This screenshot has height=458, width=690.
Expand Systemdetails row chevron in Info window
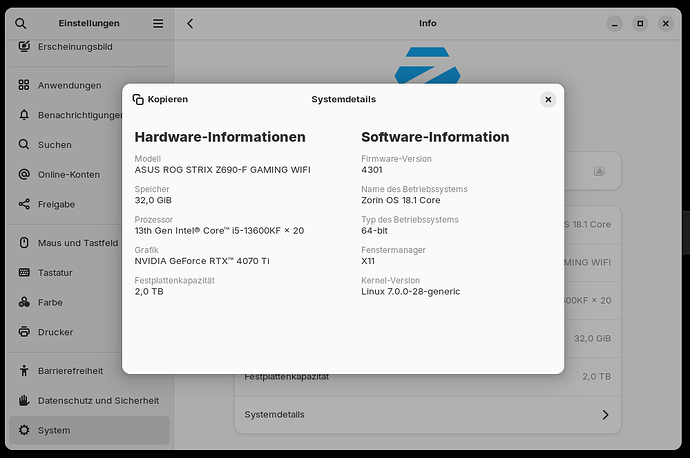606,414
